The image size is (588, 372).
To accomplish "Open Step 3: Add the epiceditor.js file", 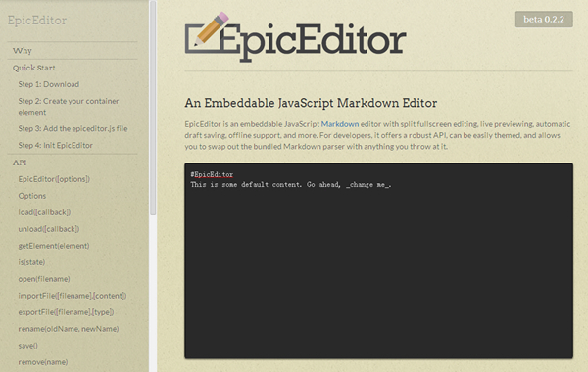I will tap(73, 128).
